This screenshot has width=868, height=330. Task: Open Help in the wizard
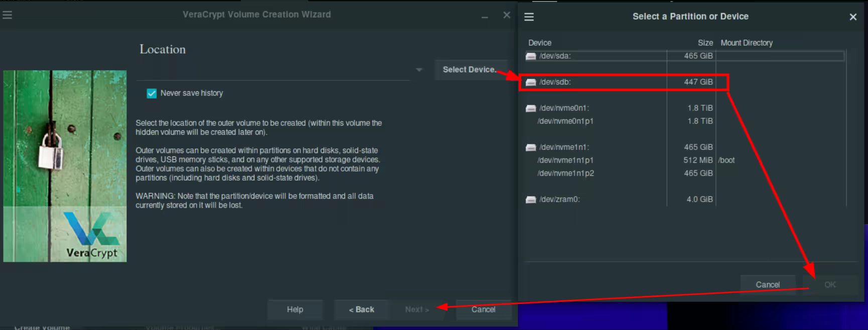295,309
